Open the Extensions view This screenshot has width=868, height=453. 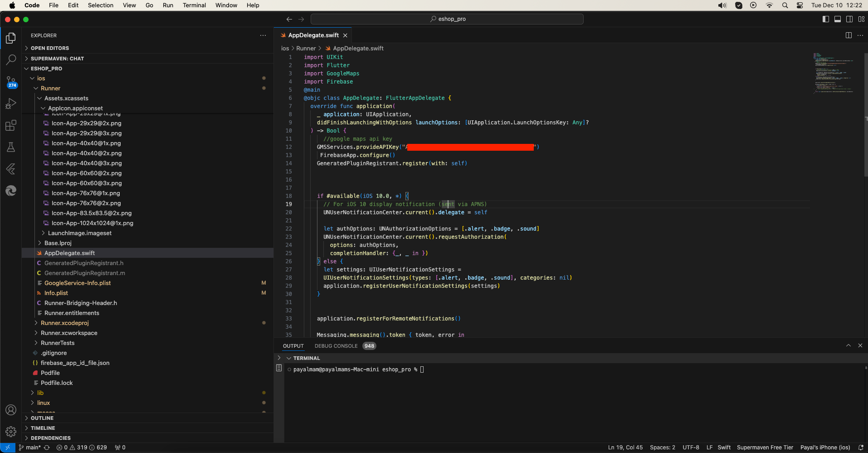click(11, 125)
